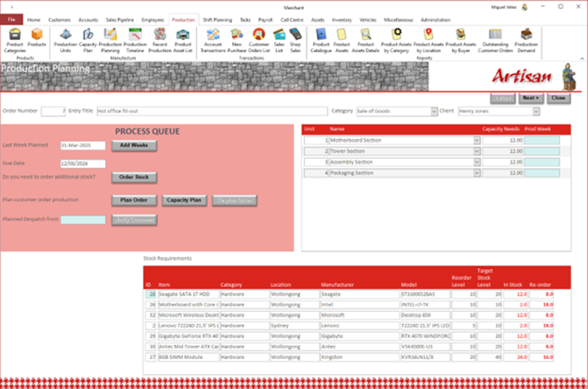The image size is (588, 389).
Task: Expand the Category dropdown
Action: pyautogui.click(x=434, y=112)
